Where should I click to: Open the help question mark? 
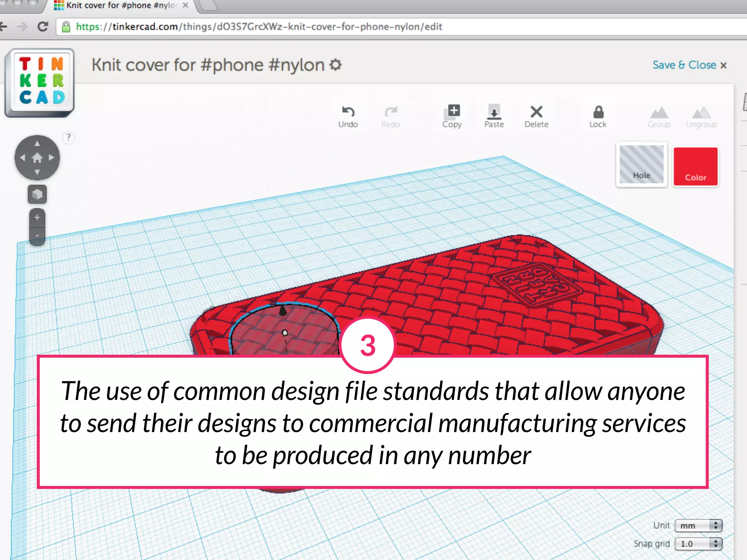(69, 138)
